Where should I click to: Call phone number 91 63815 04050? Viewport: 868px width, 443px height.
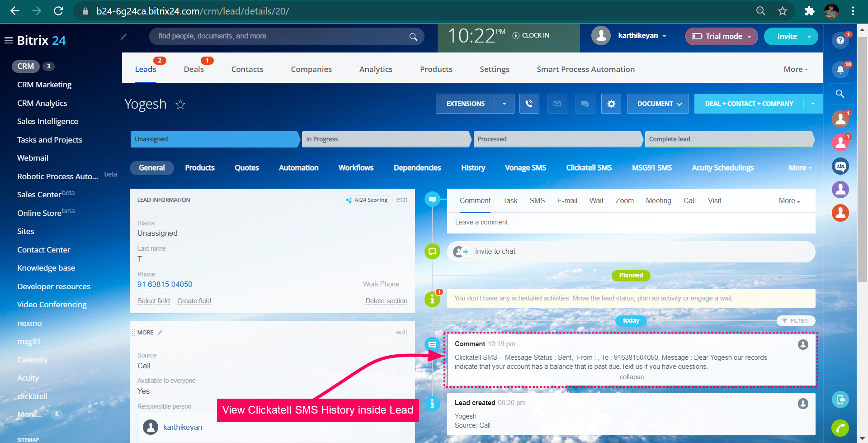[165, 284]
